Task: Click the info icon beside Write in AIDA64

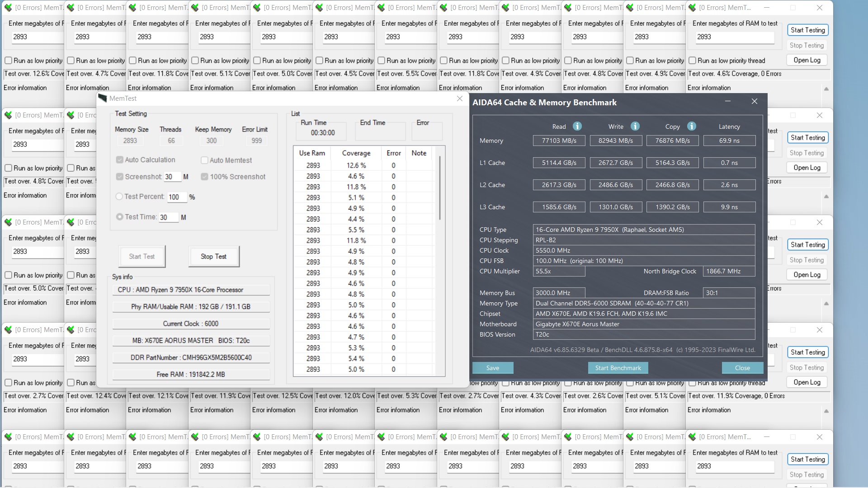Action: pyautogui.click(x=635, y=126)
